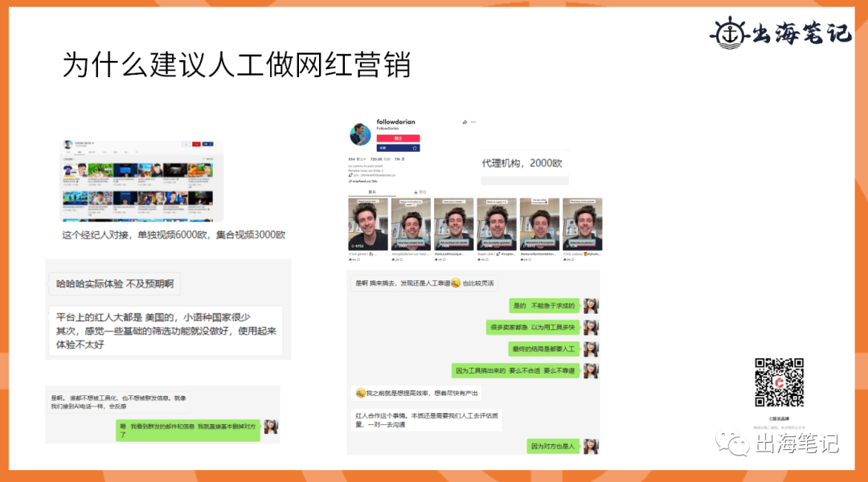
Task: Click the avatar beside 因为对方也是人
Action: [x=592, y=446]
